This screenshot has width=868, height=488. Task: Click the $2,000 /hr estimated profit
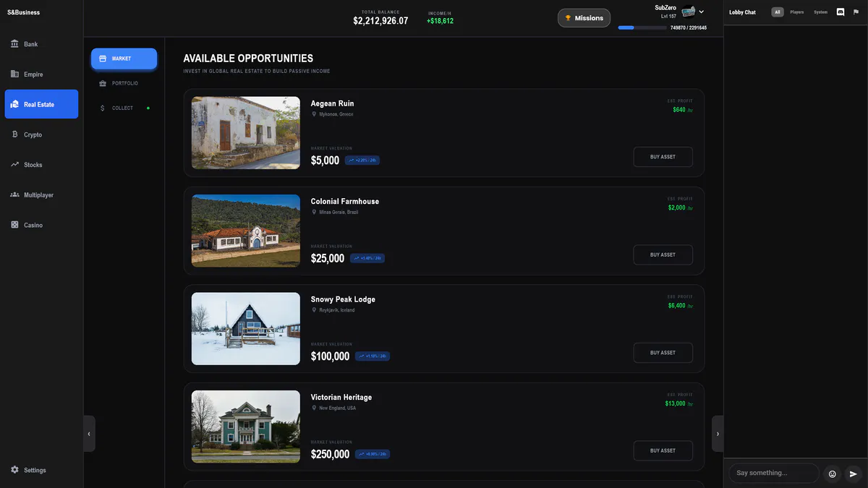click(681, 207)
